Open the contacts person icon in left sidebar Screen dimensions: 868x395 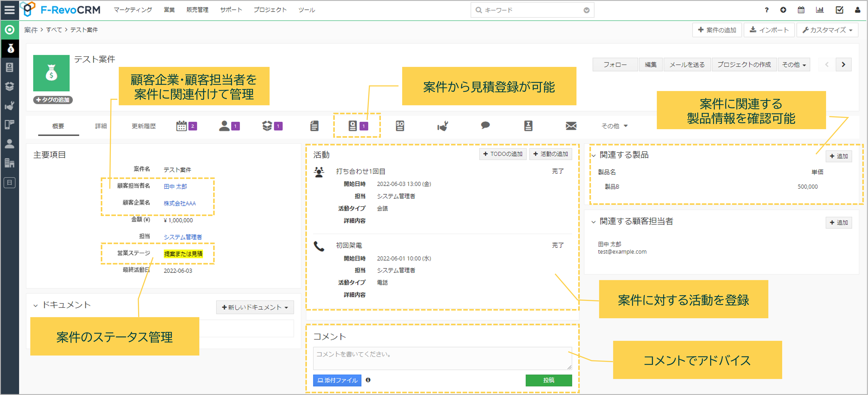pyautogui.click(x=10, y=144)
